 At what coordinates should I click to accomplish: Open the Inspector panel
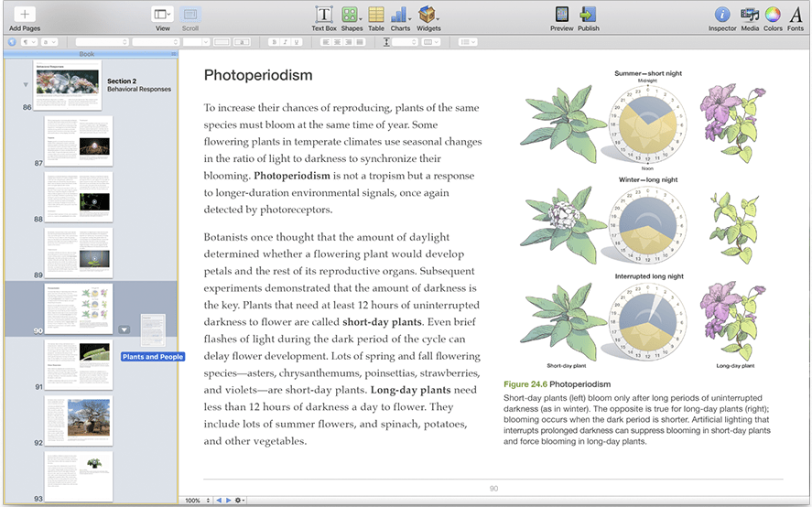(721, 16)
